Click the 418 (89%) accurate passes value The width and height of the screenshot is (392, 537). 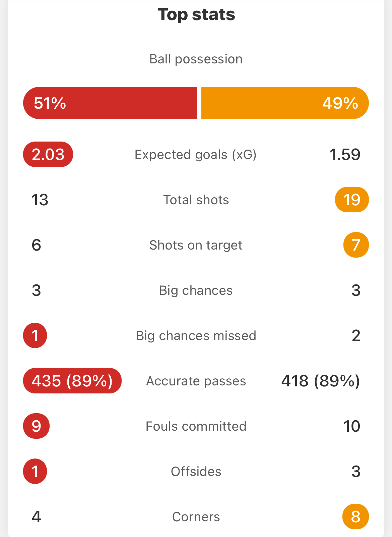320,381
